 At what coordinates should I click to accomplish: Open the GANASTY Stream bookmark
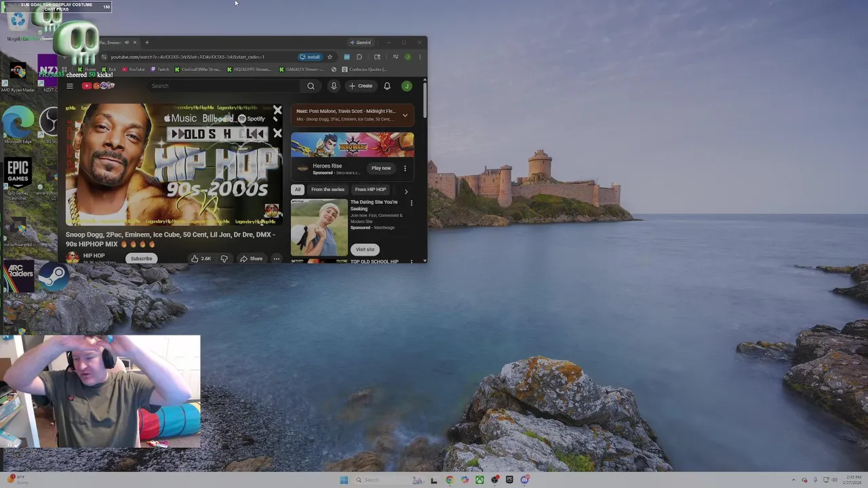pos(301,69)
